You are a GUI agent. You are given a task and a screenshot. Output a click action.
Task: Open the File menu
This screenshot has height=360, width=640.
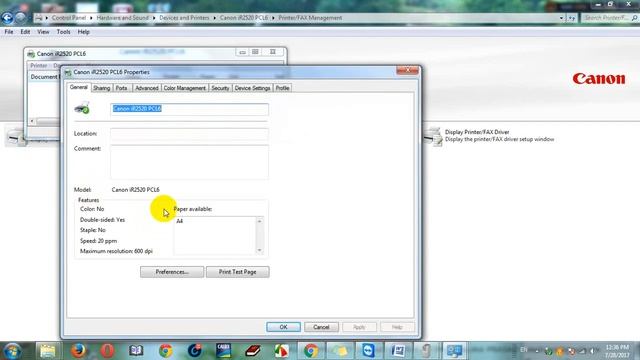coord(9,32)
